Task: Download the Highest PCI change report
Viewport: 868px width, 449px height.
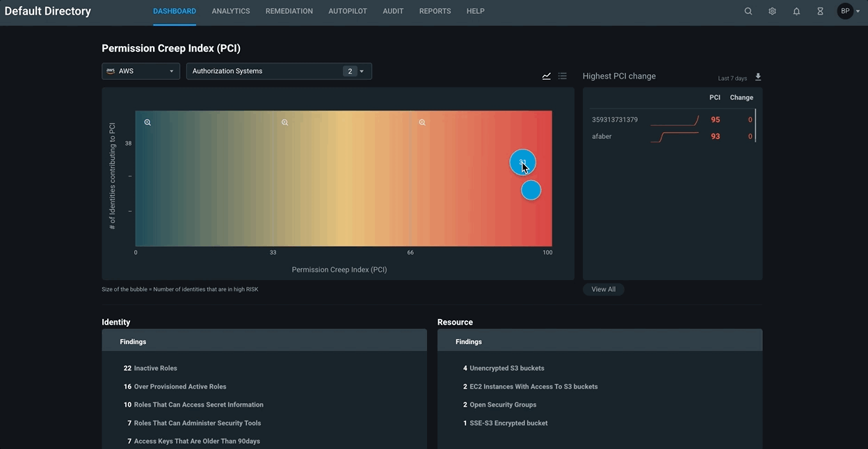Action: pyautogui.click(x=758, y=77)
